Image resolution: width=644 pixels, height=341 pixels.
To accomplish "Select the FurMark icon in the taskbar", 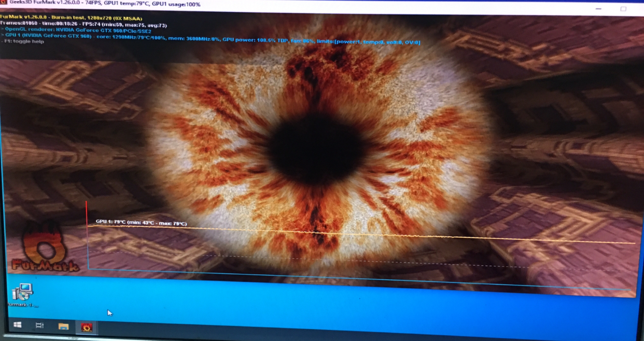I will pos(87,328).
